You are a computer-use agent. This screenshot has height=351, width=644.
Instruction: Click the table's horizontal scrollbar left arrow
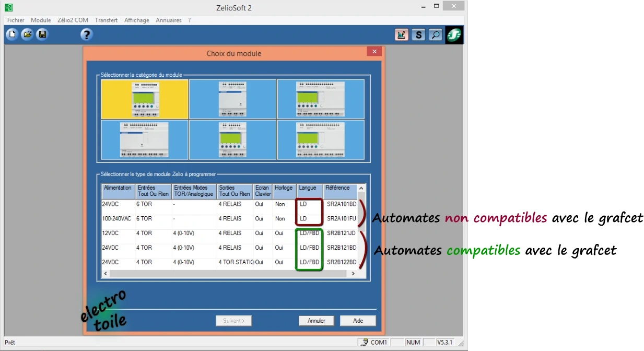106,273
